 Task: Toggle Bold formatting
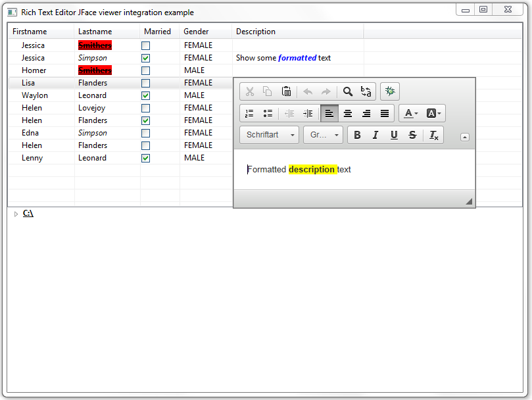(357, 135)
